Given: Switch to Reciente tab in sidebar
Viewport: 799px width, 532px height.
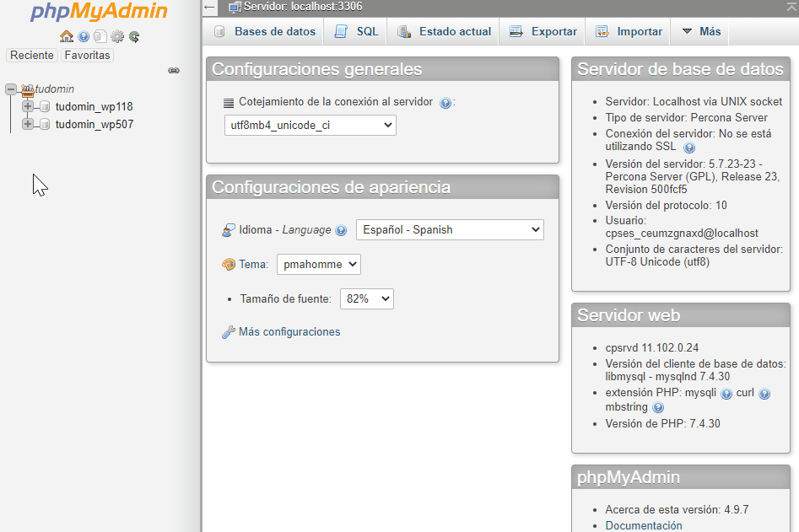Looking at the screenshot, I should (31, 55).
